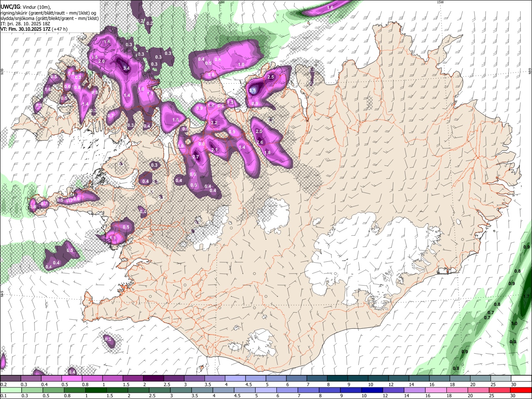
Task: Click the white snow legend swatch labeled 30
Action: 520,378
